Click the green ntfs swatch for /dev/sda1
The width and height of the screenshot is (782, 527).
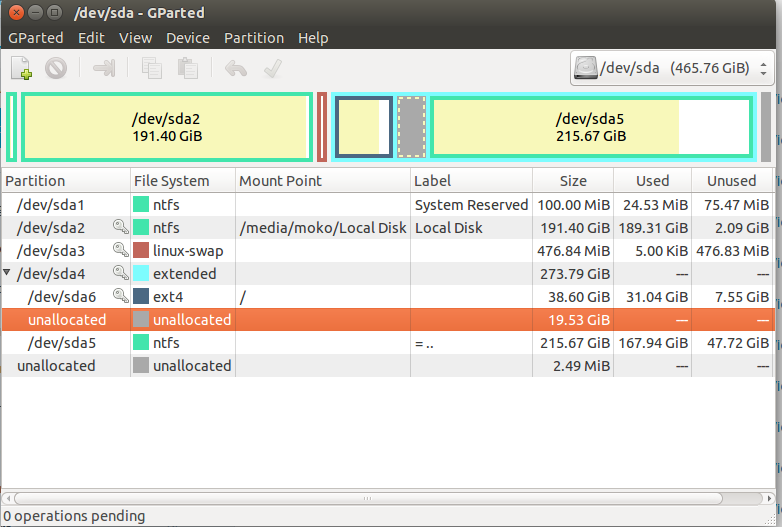pyautogui.click(x=141, y=205)
